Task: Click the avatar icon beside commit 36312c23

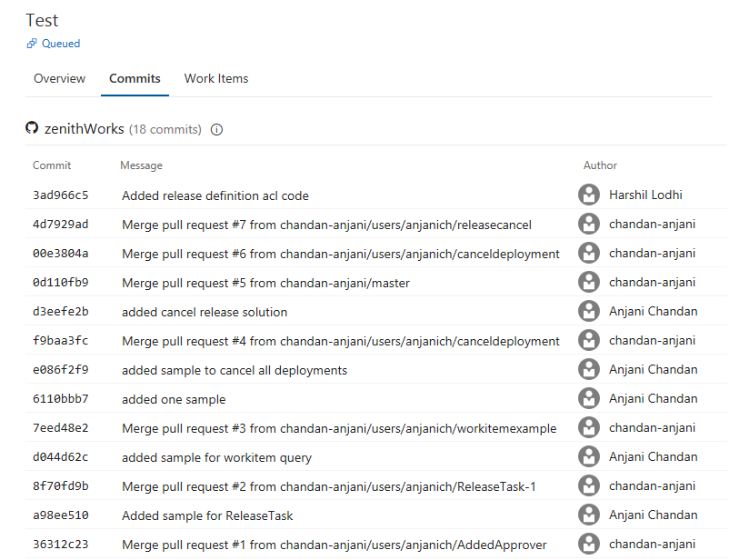Action: click(x=589, y=544)
